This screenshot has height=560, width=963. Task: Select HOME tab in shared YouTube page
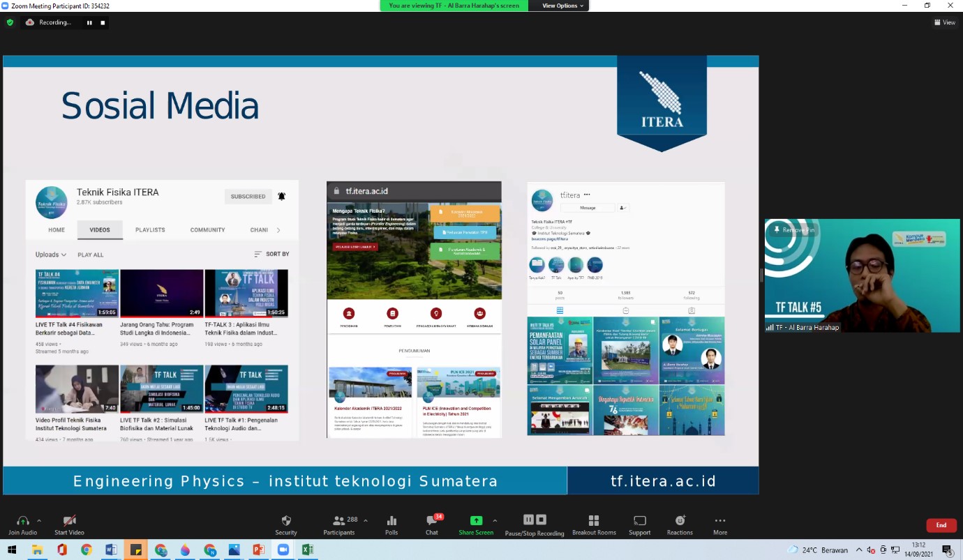click(57, 230)
